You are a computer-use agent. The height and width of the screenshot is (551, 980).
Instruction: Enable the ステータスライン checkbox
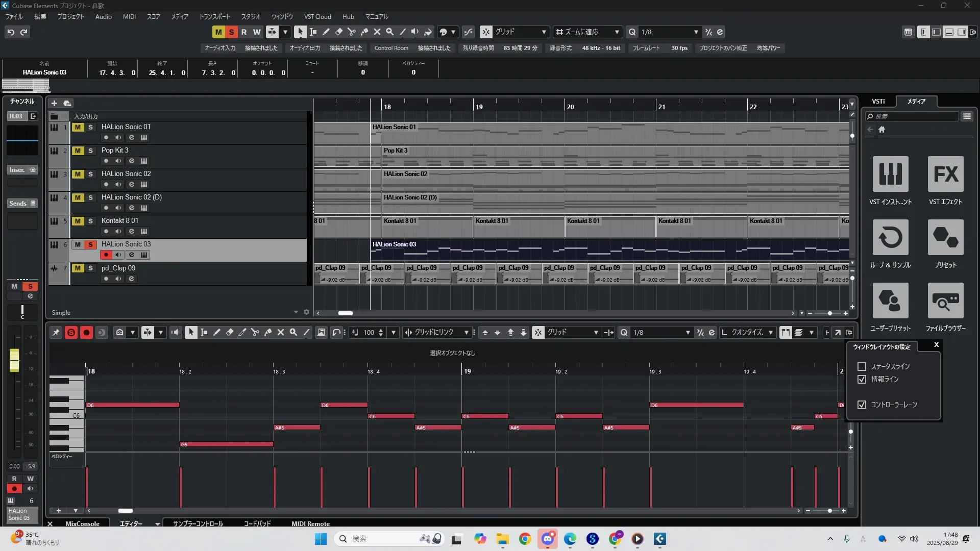tap(862, 366)
